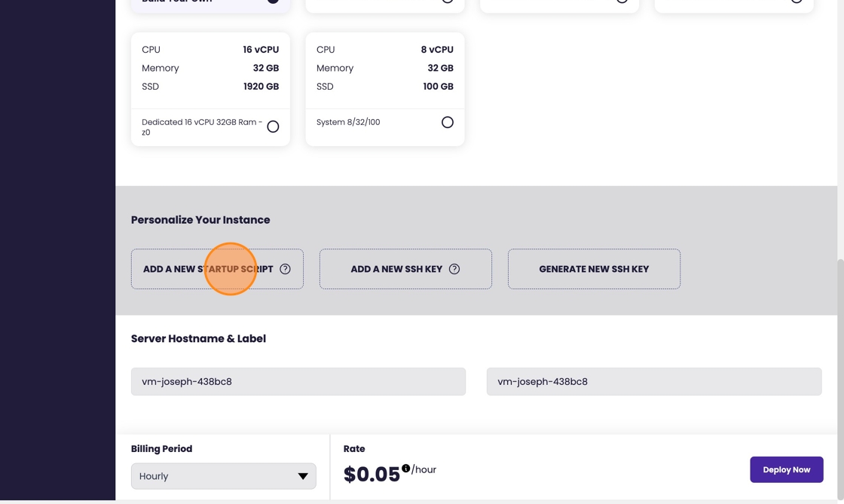
Task: Choose the 8 vCPU 100 GB SSD plan card
Action: [384, 69]
